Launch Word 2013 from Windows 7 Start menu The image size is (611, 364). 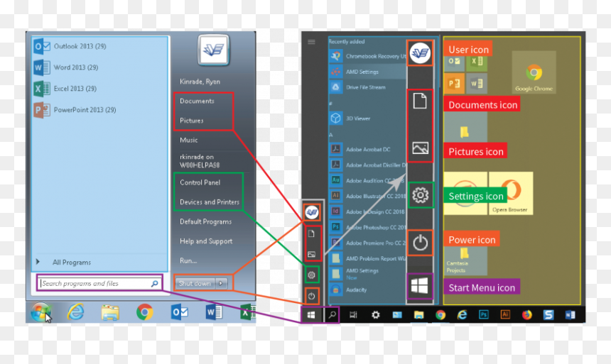coord(65,67)
